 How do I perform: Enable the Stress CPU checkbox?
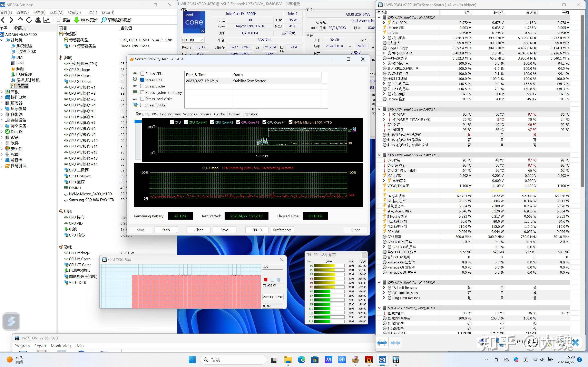[142, 73]
